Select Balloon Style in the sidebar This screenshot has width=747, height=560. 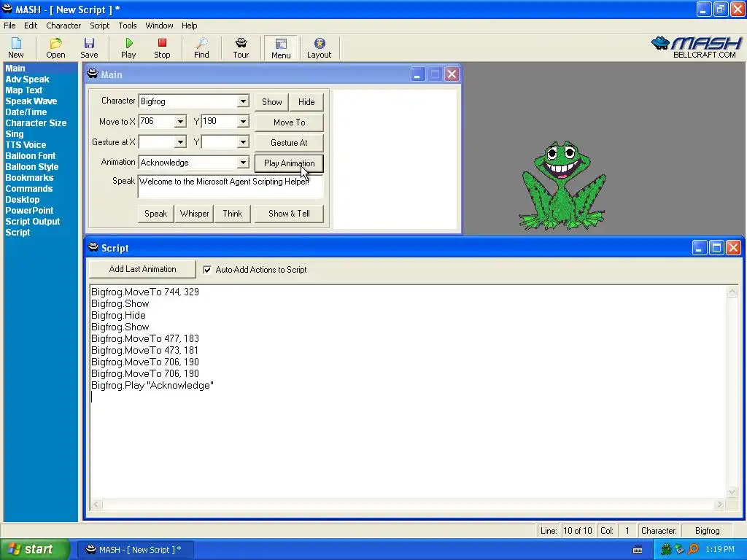(32, 167)
